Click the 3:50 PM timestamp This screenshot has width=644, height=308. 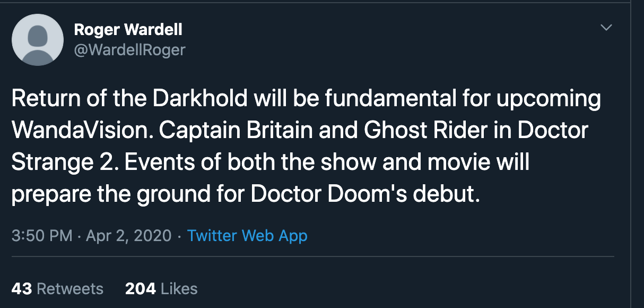pyautogui.click(x=41, y=235)
